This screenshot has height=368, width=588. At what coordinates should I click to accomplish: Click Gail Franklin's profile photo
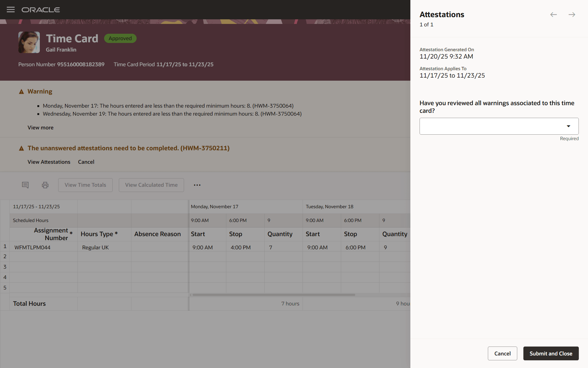pyautogui.click(x=29, y=42)
